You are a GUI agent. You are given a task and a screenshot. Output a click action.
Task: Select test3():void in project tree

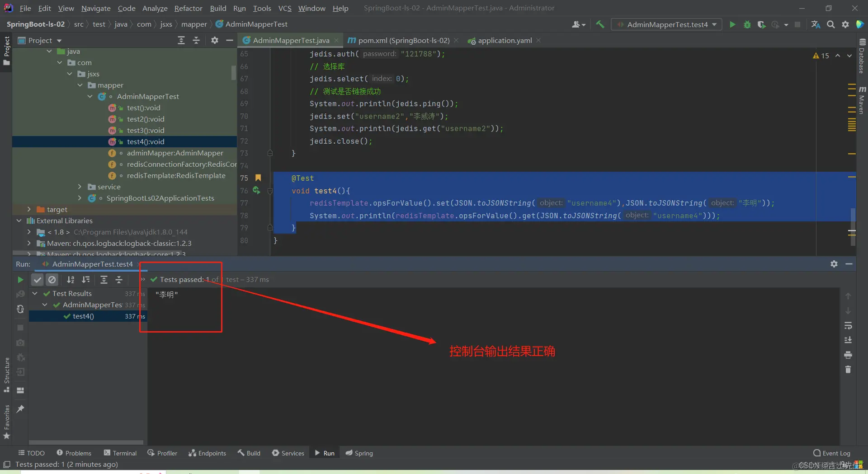tap(146, 130)
